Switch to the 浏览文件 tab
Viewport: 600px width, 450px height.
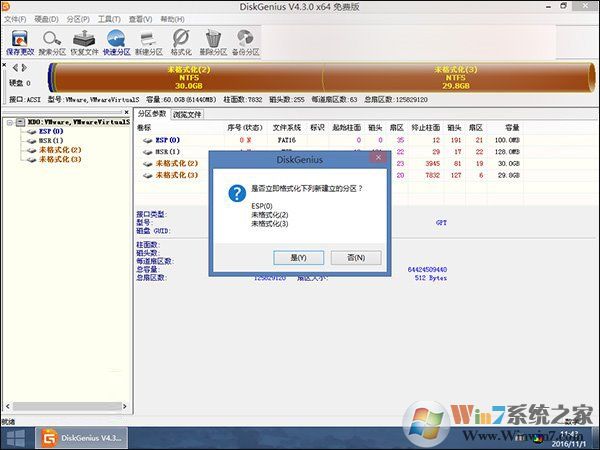[187, 115]
